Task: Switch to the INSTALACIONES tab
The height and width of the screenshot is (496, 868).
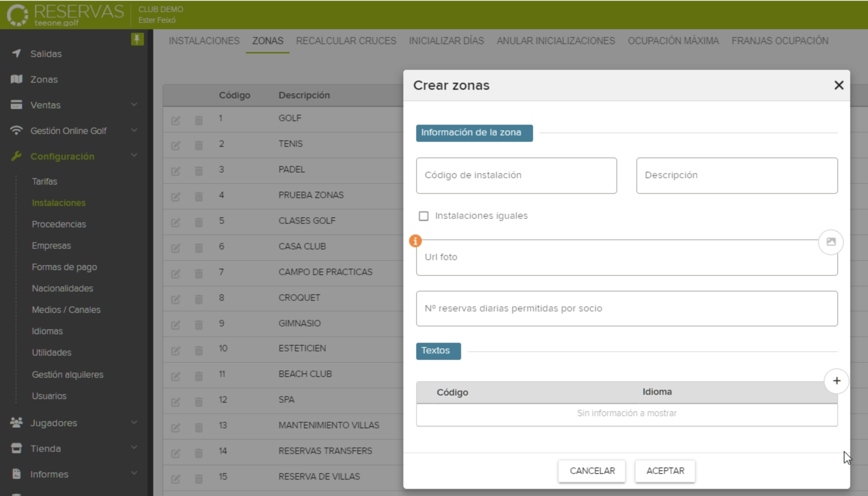Action: [204, 41]
